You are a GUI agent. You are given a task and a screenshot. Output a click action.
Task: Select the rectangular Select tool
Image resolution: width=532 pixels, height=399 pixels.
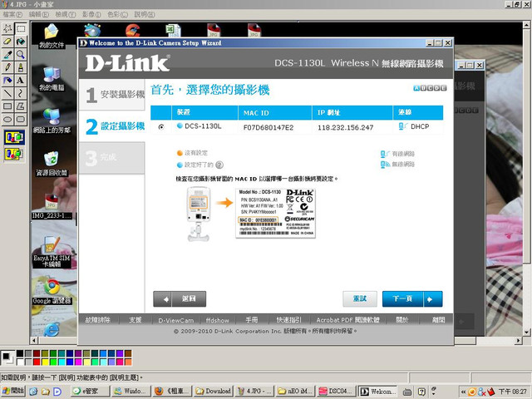pyautogui.click(x=20, y=28)
